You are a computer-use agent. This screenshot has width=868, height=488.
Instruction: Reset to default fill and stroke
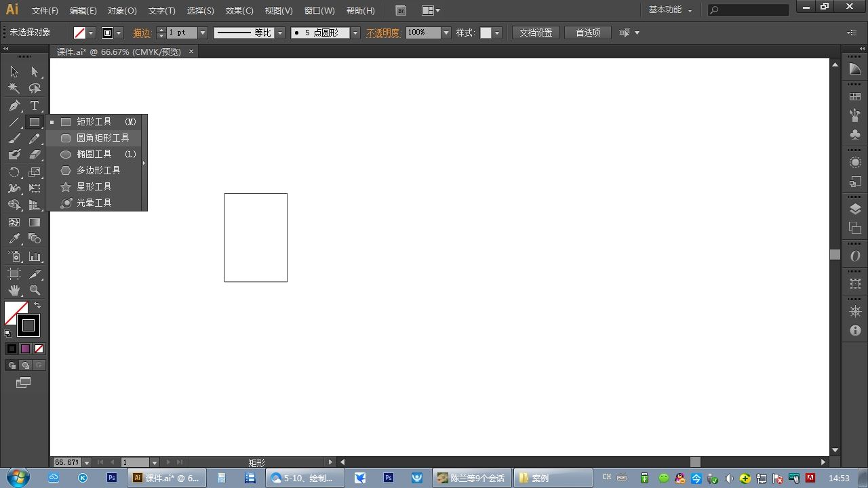8,333
